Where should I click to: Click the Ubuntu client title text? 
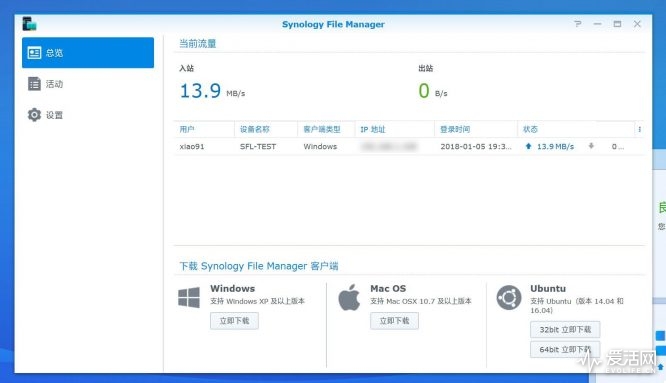click(548, 288)
